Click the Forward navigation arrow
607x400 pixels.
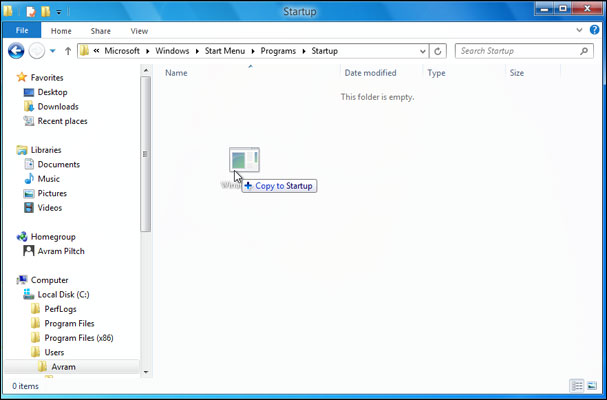coord(37,51)
